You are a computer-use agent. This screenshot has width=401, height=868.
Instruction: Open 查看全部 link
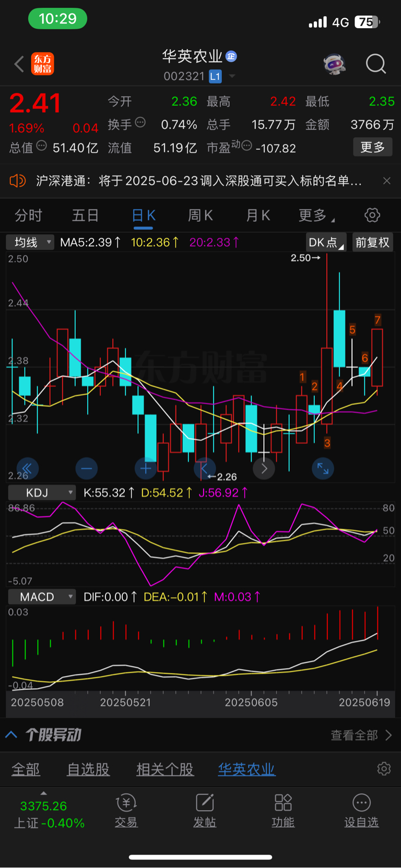[x=361, y=735]
